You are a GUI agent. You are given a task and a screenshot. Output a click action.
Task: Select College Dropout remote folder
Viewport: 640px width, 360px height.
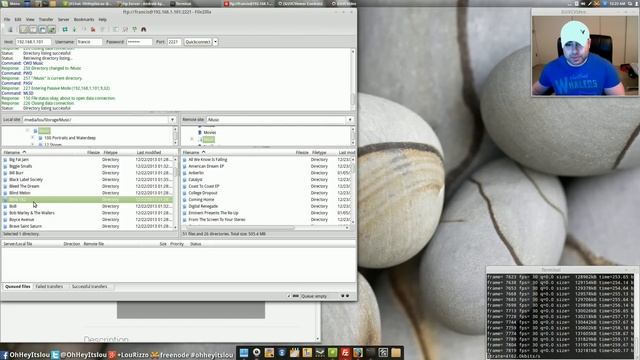pos(203,193)
